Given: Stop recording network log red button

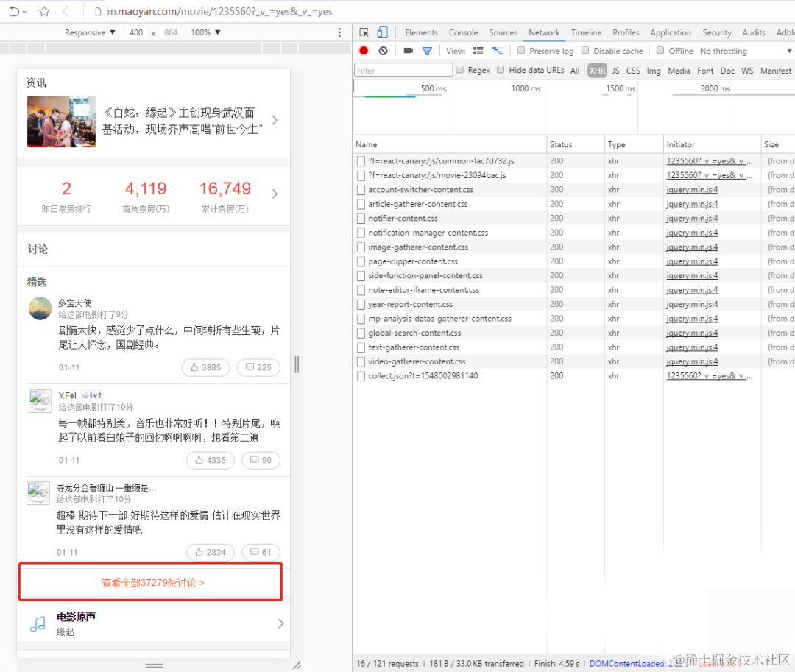Looking at the screenshot, I should coord(364,51).
